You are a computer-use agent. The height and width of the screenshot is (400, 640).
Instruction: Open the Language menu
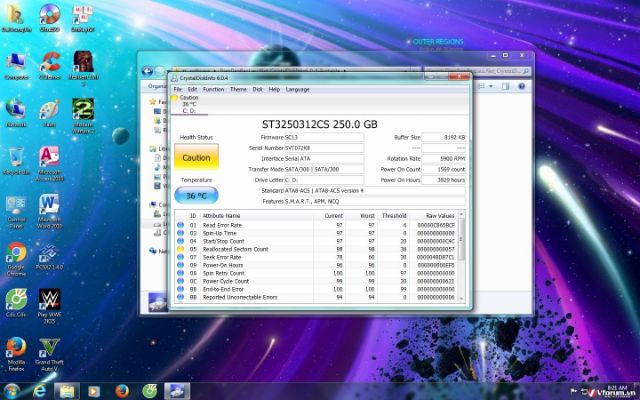298,89
